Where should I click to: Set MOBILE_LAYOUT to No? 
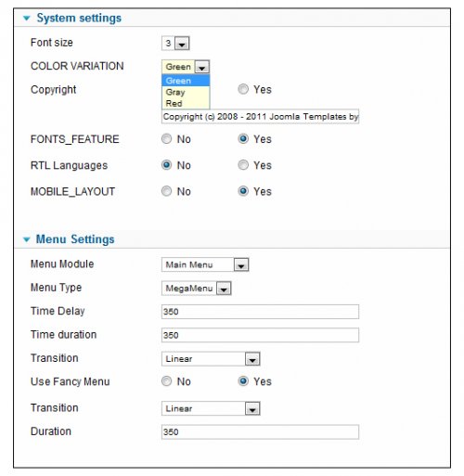pyautogui.click(x=166, y=191)
